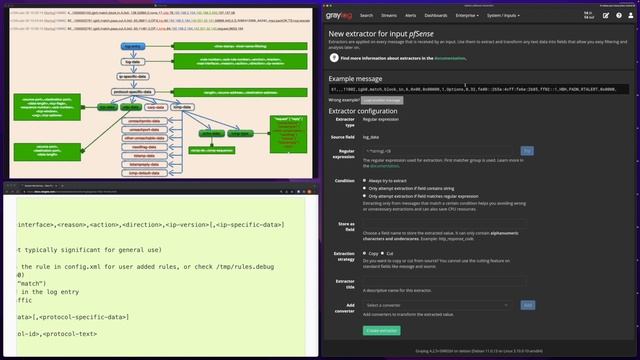Click the Add converter button
Image resolution: width=640 pixels, height=360 pixels.
(527, 305)
